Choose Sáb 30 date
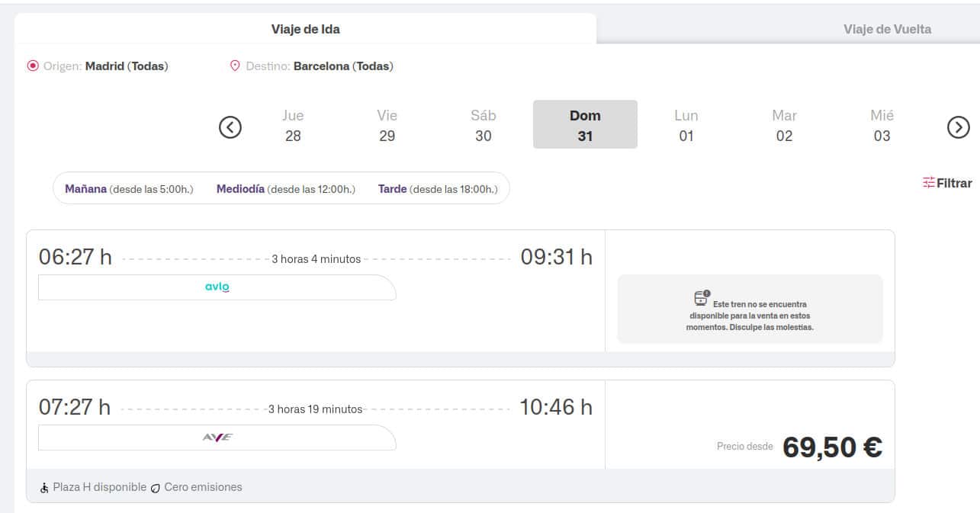Viewport: 980px width, 513px height. click(483, 125)
